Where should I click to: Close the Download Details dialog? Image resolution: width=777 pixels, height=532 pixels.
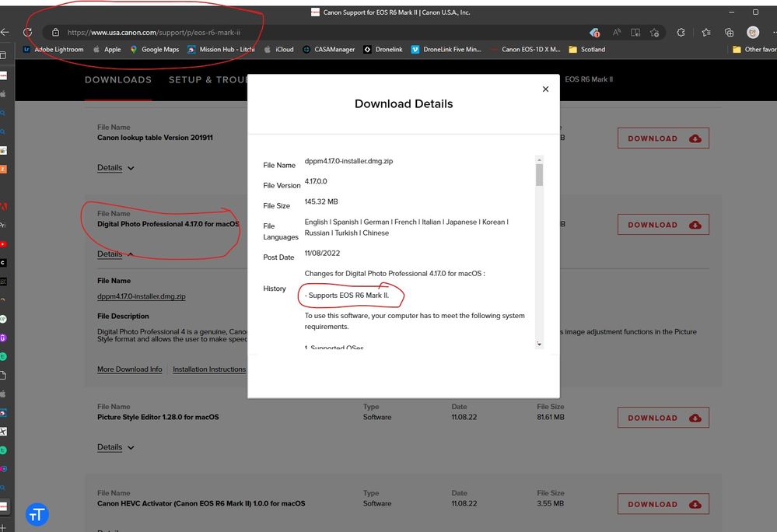(x=545, y=89)
